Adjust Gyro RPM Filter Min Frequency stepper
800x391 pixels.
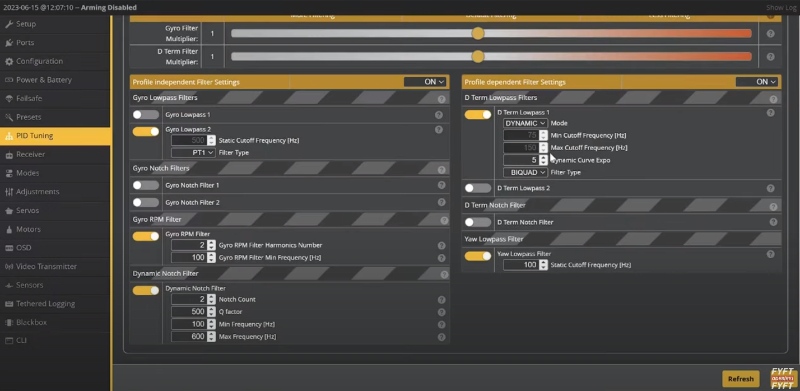click(x=212, y=258)
